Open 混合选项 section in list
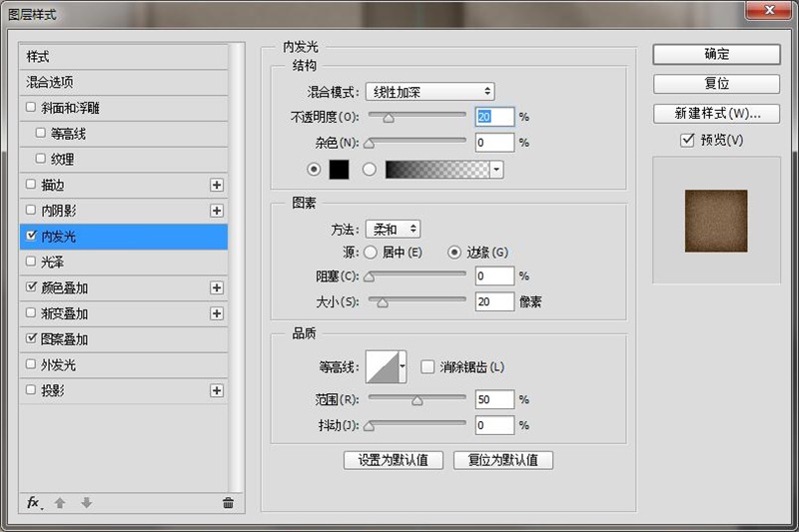The image size is (799, 532). [x=123, y=83]
